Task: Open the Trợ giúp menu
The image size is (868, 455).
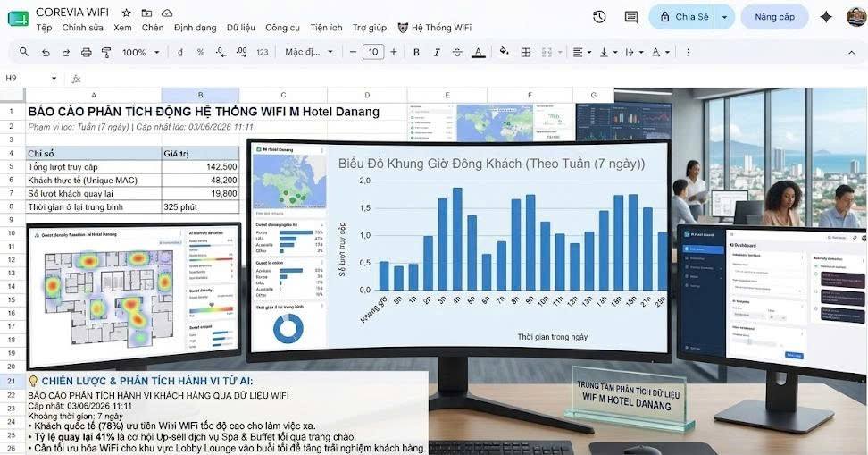Action: tap(369, 28)
